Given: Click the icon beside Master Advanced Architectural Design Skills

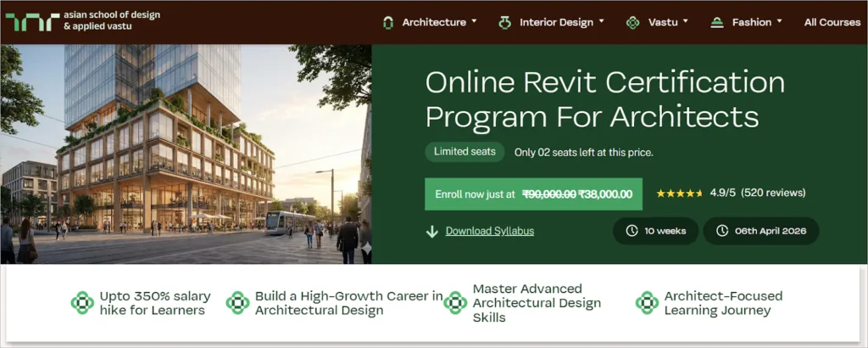Looking at the screenshot, I should [x=455, y=302].
